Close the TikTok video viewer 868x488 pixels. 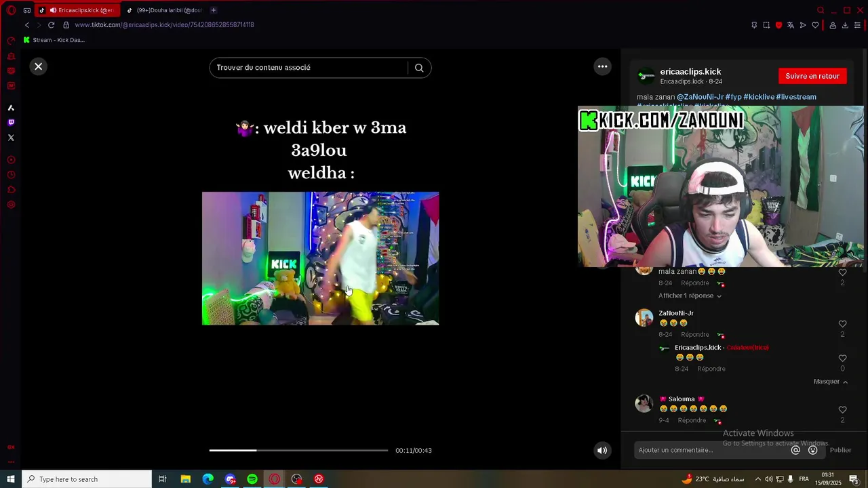click(39, 66)
